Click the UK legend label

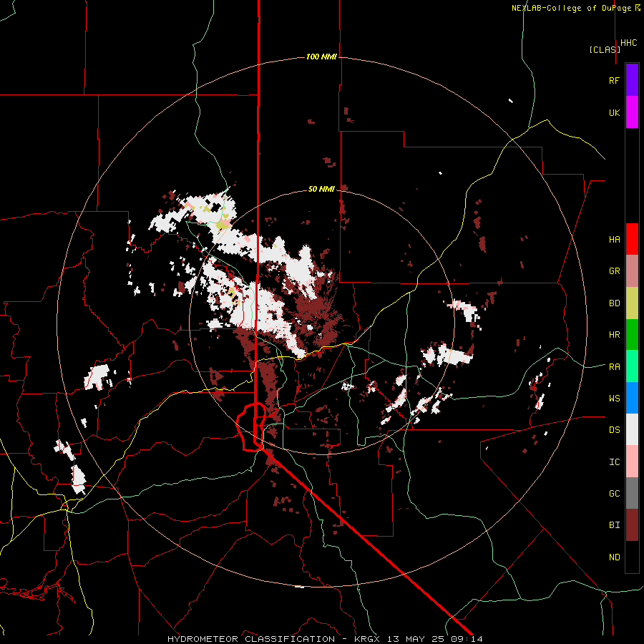point(614,112)
